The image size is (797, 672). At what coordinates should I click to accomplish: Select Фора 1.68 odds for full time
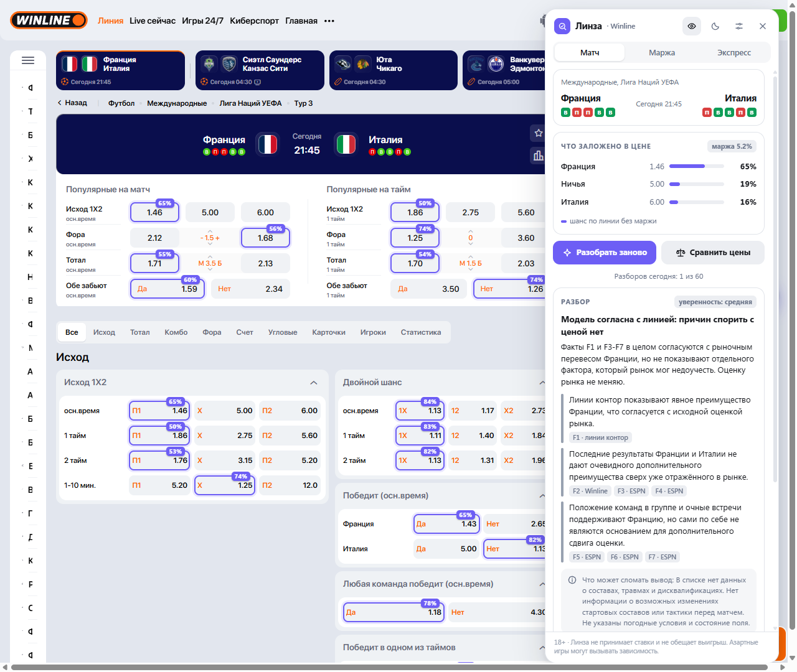pyautogui.click(x=265, y=238)
